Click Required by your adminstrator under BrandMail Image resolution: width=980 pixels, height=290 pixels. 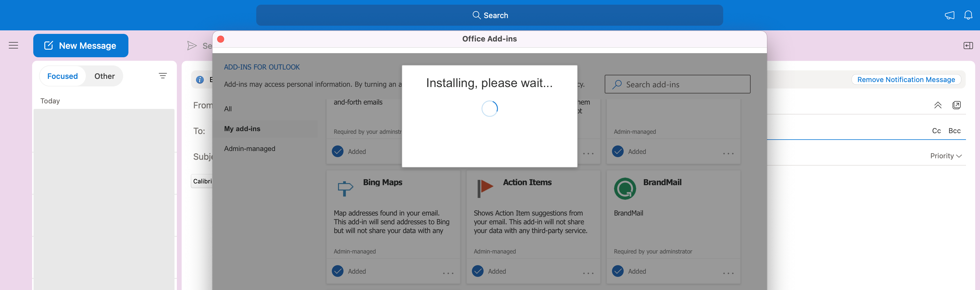pos(653,251)
